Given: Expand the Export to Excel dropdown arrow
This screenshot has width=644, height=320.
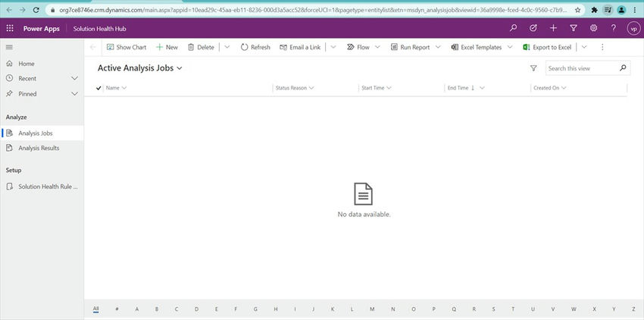Looking at the screenshot, I should click(x=584, y=47).
